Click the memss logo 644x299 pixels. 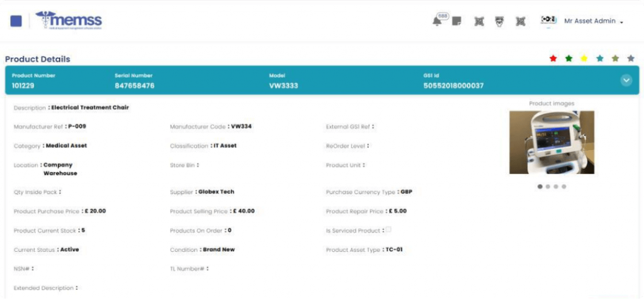click(x=69, y=21)
